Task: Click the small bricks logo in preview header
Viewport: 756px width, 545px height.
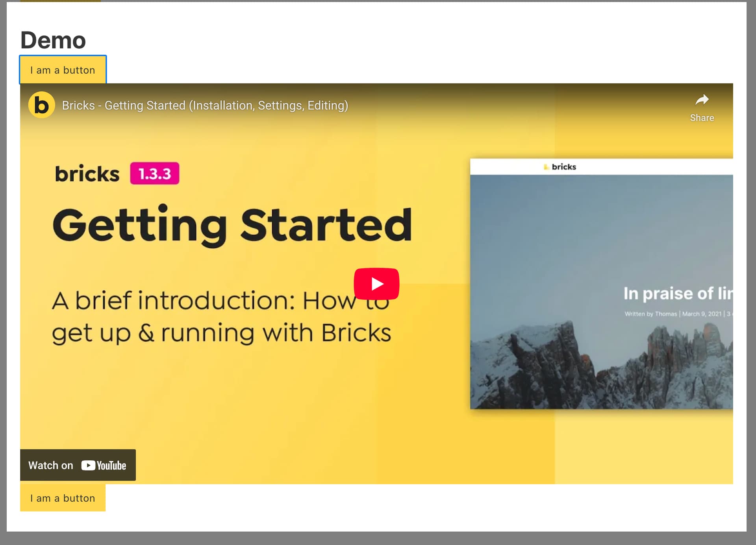Action: [x=560, y=167]
